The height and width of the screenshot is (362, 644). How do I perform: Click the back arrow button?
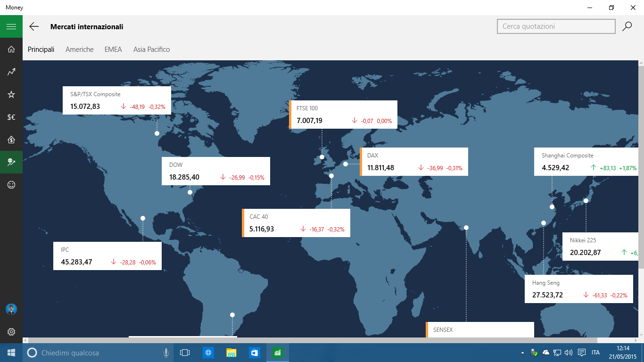point(34,26)
